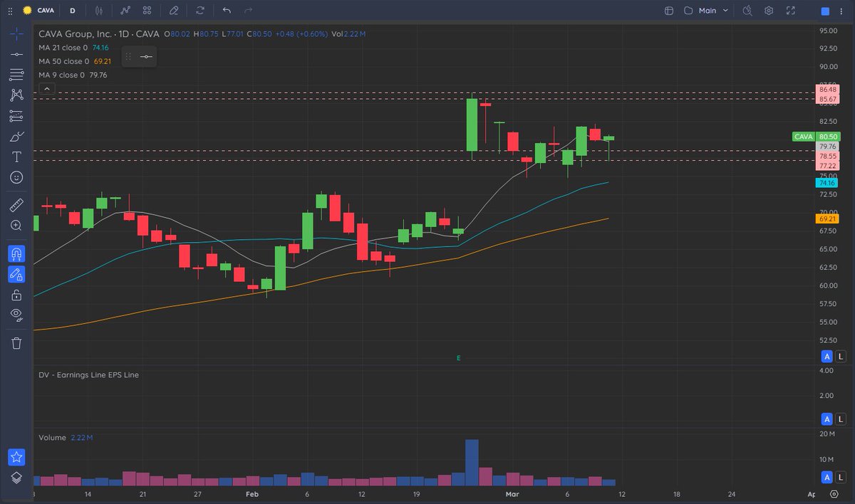Grab the top-left toolbar drag handle dots
855x504 pixels.
[x=9, y=11]
